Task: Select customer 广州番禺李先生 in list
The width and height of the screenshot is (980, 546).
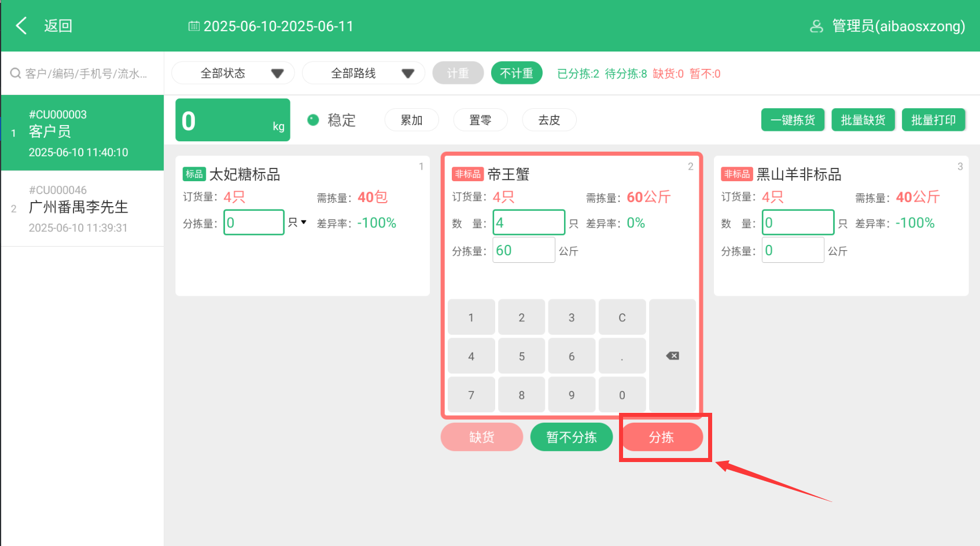Action: click(x=82, y=208)
